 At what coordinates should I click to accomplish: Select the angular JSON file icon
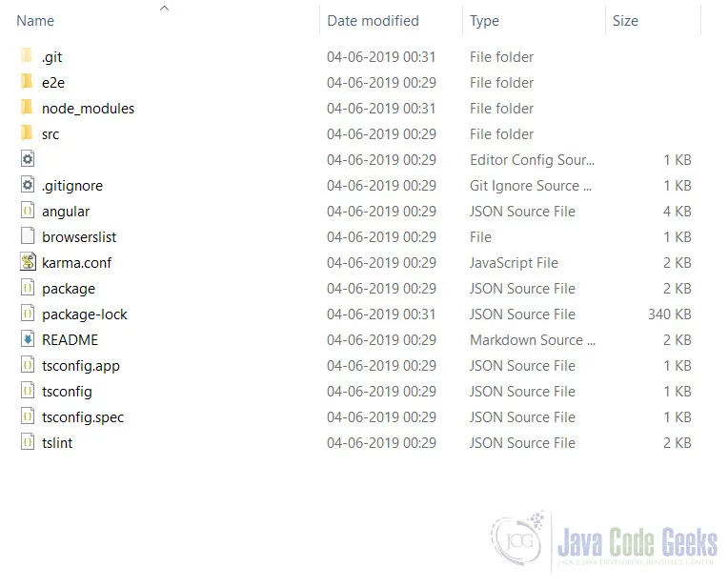pyautogui.click(x=28, y=211)
